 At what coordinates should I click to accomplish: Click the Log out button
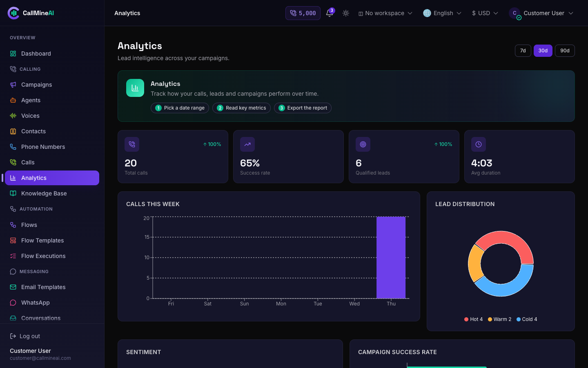[25, 336]
